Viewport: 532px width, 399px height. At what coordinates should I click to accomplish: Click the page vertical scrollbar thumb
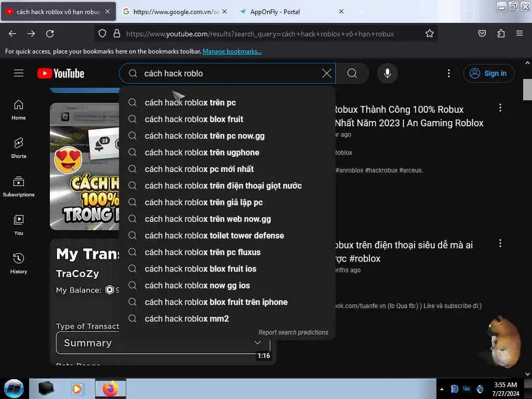tap(527, 89)
